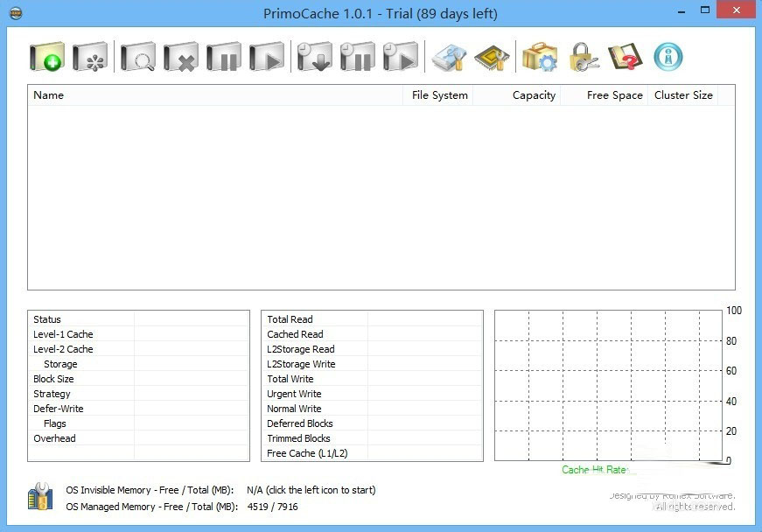Screen dimensions: 762x532
Task: Open the help book icon
Action: pyautogui.click(x=625, y=57)
